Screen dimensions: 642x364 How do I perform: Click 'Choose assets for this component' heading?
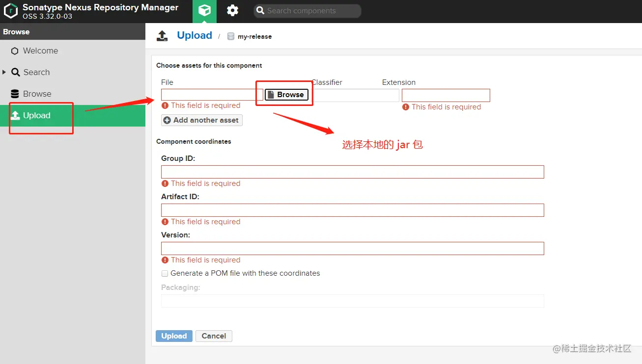(x=209, y=65)
